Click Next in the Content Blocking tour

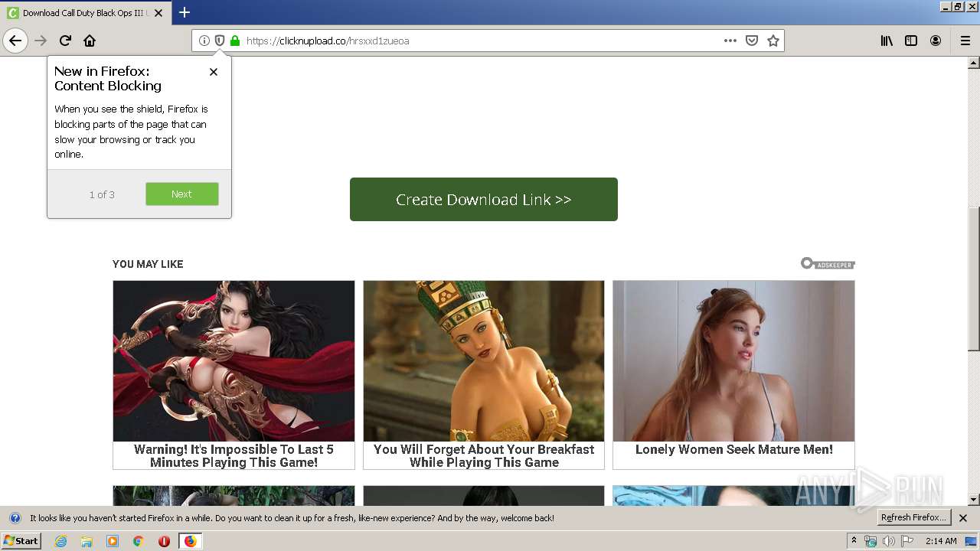(x=182, y=194)
